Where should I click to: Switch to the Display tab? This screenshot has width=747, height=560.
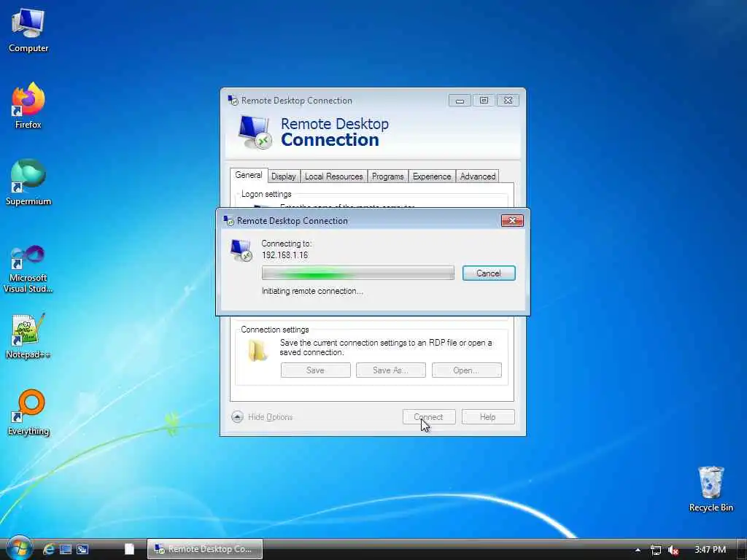coord(284,176)
